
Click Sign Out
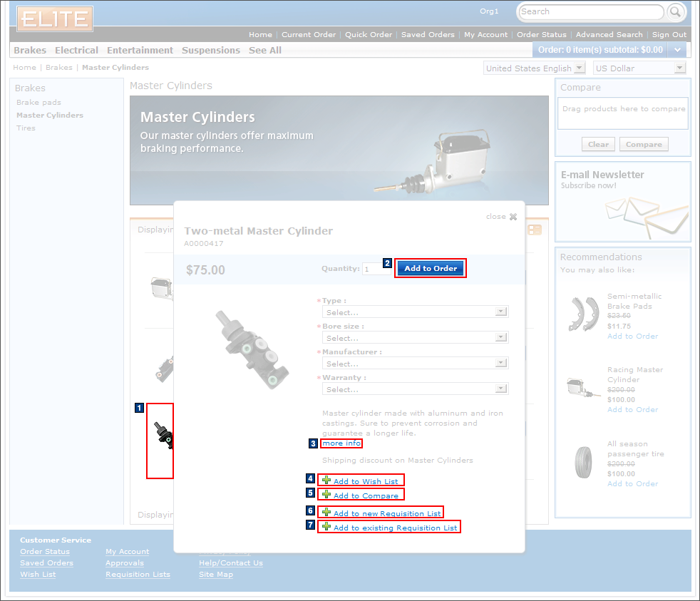(669, 34)
